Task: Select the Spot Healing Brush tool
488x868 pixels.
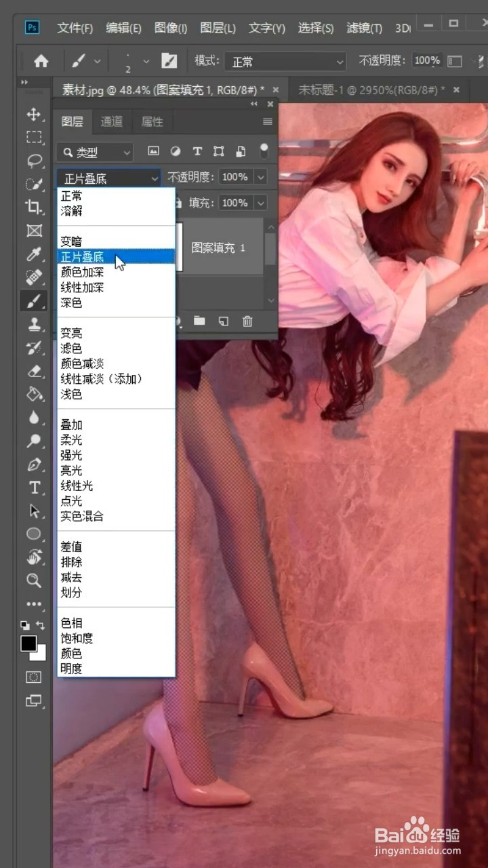Action: (x=34, y=277)
